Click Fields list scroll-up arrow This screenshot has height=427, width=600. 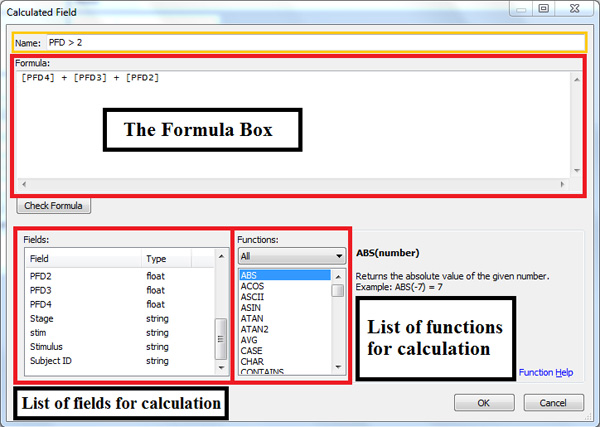[x=221, y=256]
